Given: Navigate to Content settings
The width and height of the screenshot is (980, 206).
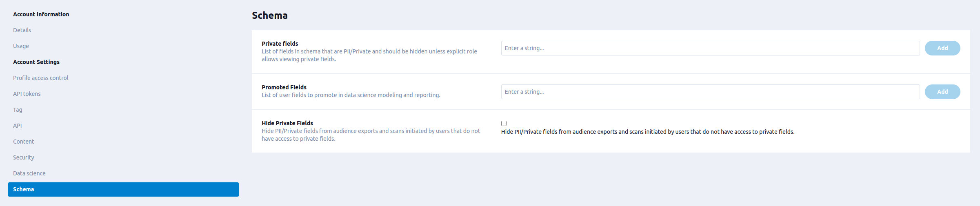Looking at the screenshot, I should [x=24, y=142].
